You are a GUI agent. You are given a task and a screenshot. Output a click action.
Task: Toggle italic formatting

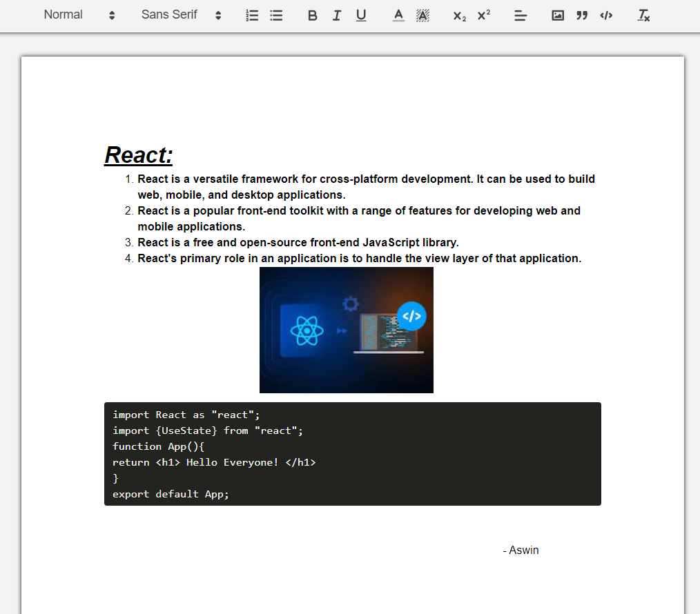pos(337,16)
